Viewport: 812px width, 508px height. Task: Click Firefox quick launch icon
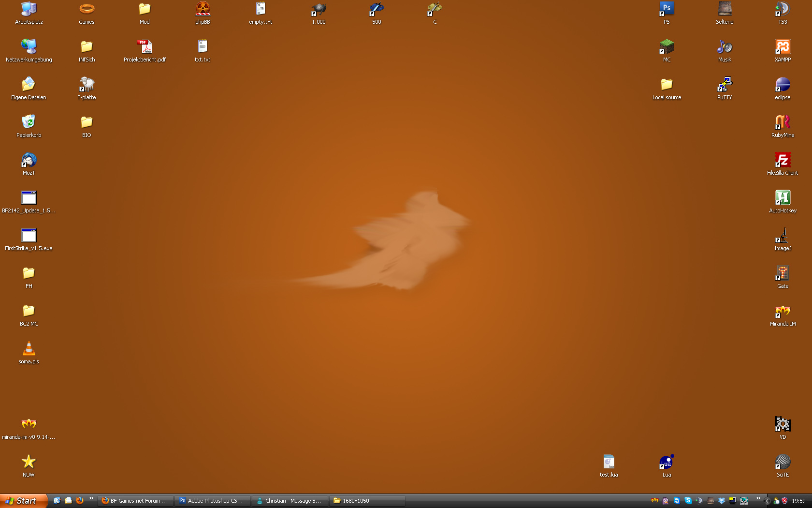coord(80,501)
